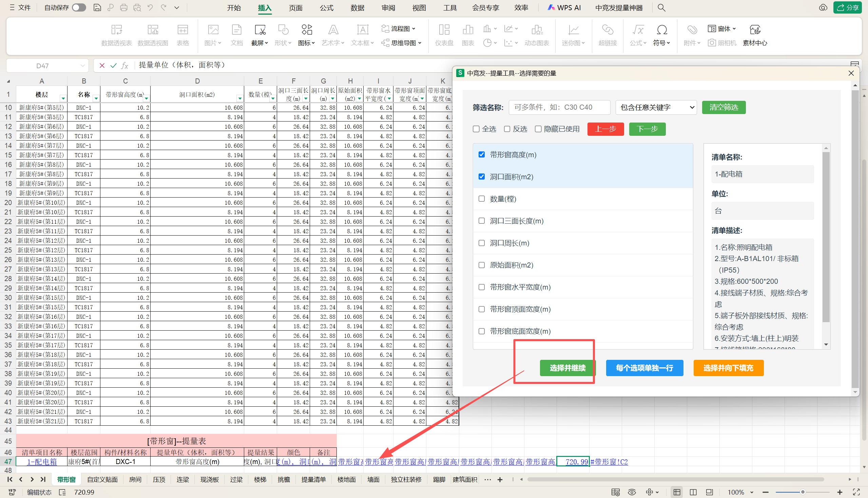Click the zoom slider handle
Viewport: 868px width, 498px height.
[803, 492]
